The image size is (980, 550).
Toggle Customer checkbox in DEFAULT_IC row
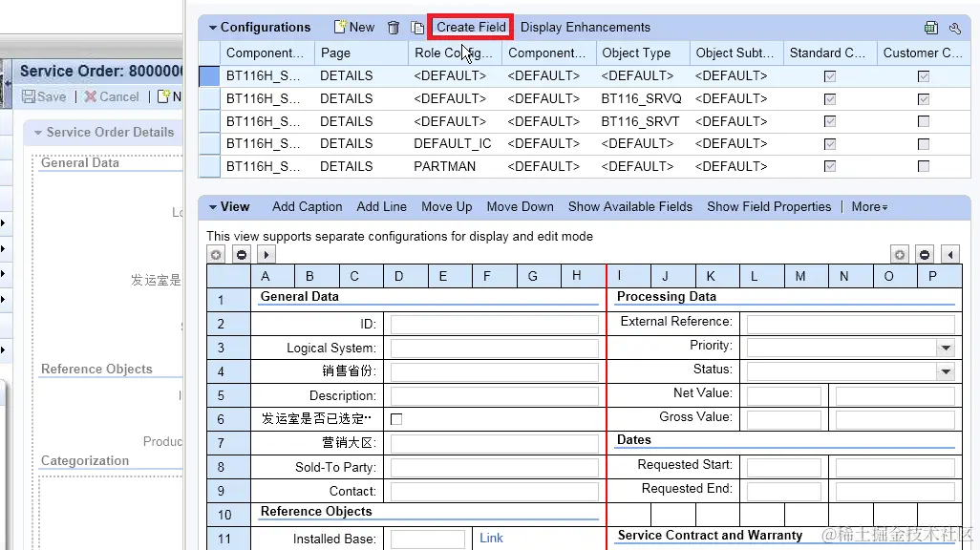923,144
